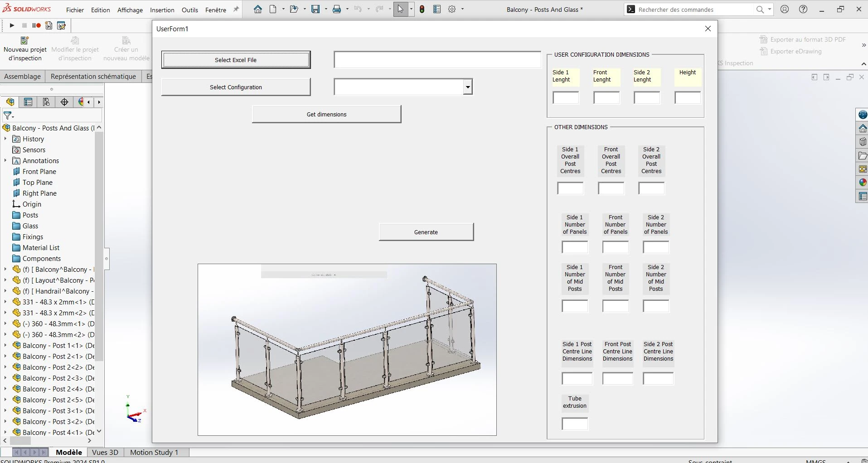Open the Outils menu

pos(189,10)
